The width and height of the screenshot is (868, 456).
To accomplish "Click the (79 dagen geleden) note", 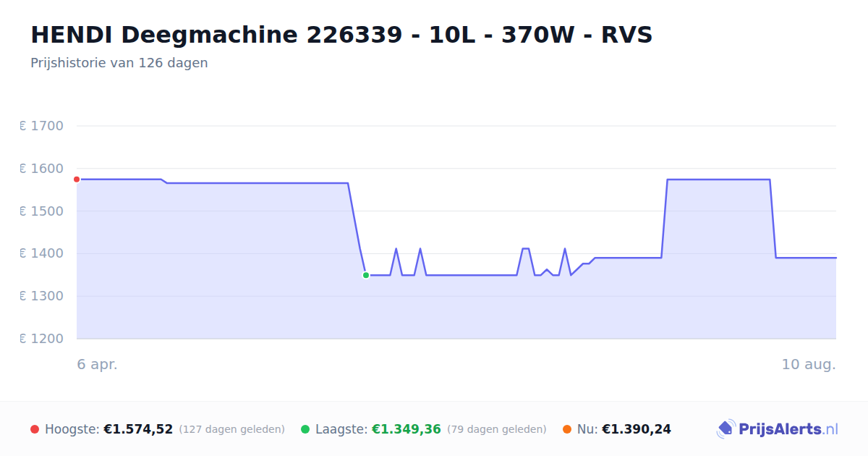I will tap(497, 429).
